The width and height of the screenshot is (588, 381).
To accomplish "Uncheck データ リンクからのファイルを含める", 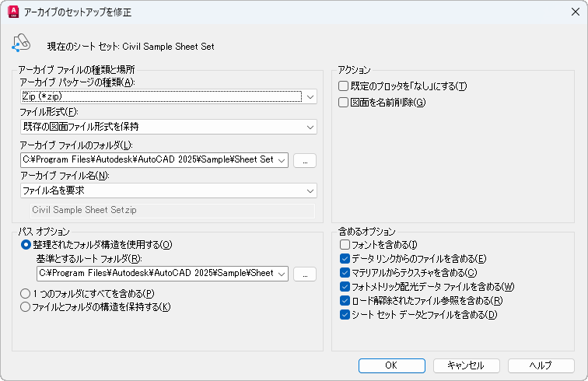I will point(345,259).
